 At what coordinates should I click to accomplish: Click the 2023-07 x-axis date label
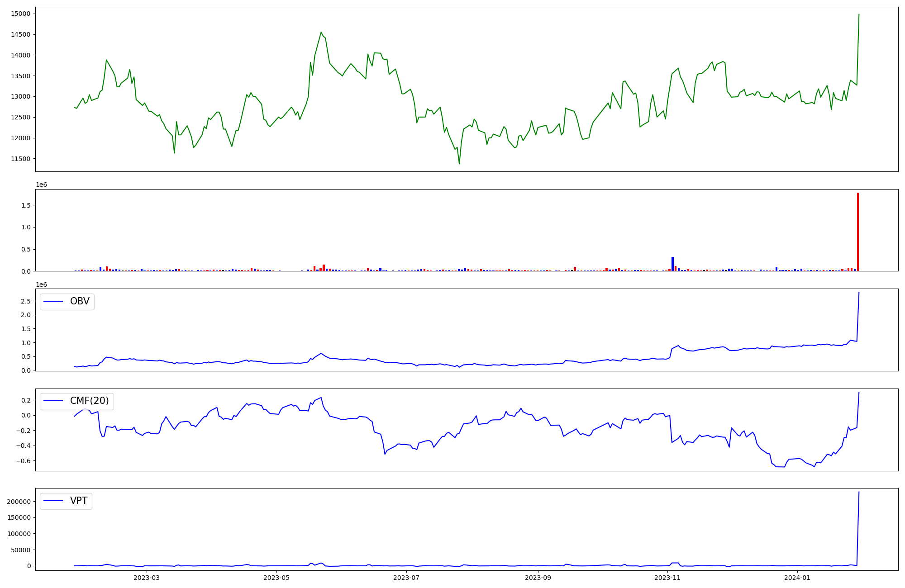pos(406,578)
